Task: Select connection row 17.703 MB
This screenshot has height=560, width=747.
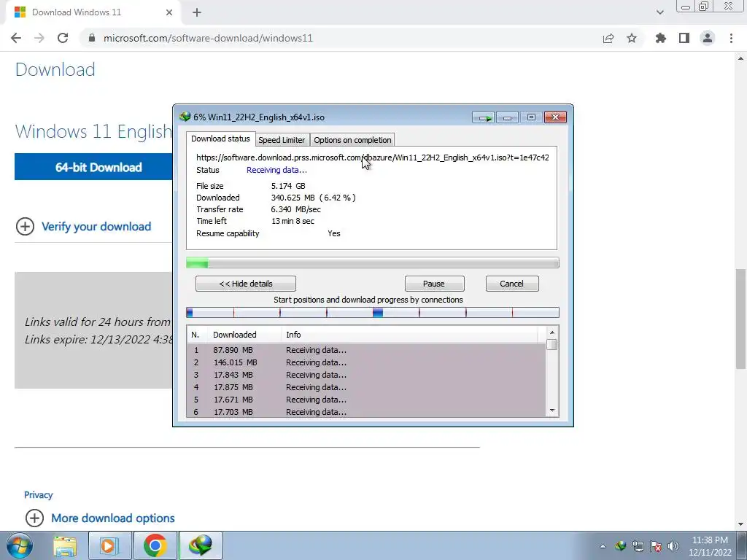Action: click(366, 412)
